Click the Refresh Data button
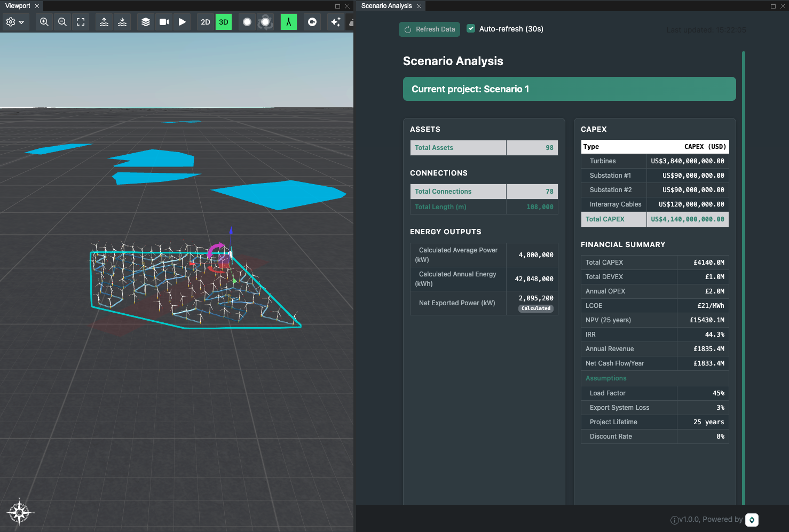The height and width of the screenshot is (532, 789). tap(430, 29)
